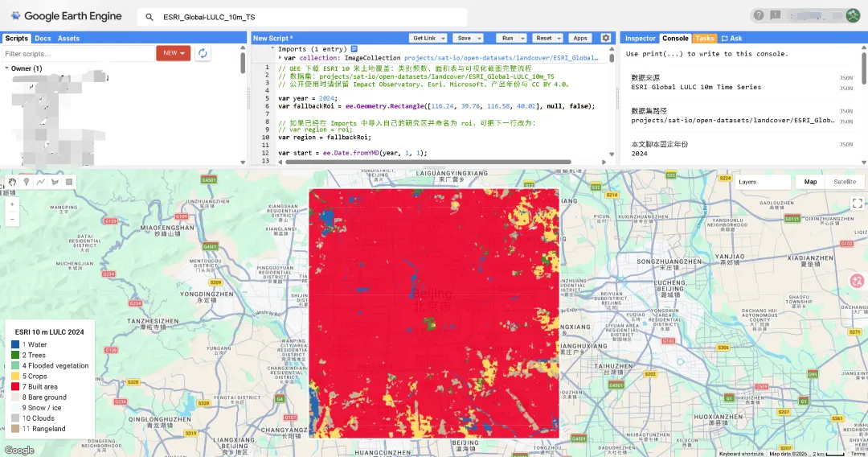Focus the search box with ESRI_Global-LULC_10m_TS
This screenshot has height=457, width=868.
point(301,17)
